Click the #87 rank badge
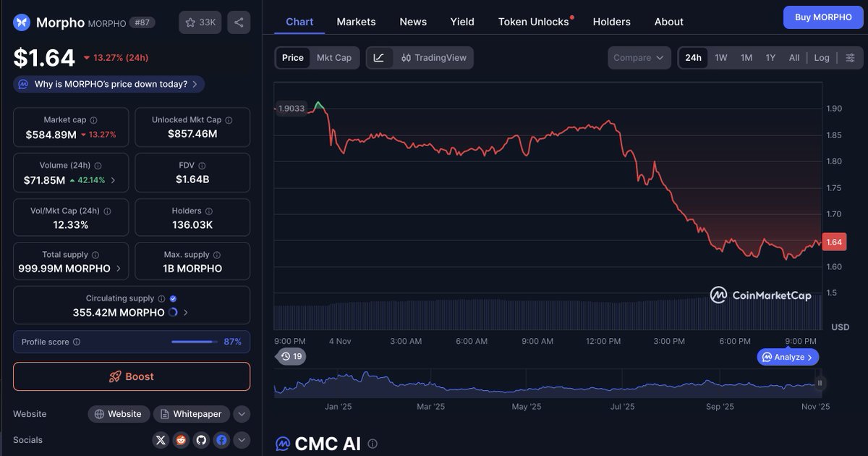The width and height of the screenshot is (868, 456). (142, 23)
